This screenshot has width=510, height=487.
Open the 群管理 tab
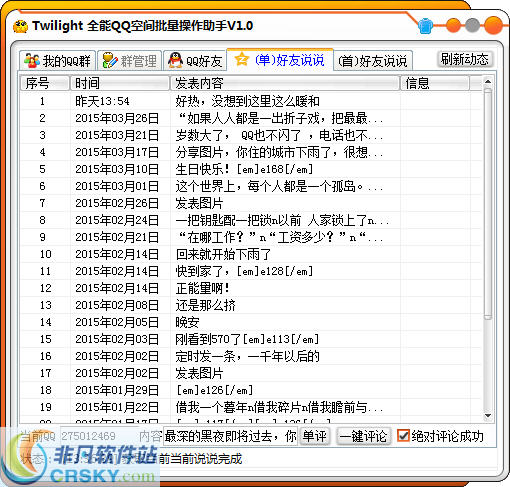(130, 61)
